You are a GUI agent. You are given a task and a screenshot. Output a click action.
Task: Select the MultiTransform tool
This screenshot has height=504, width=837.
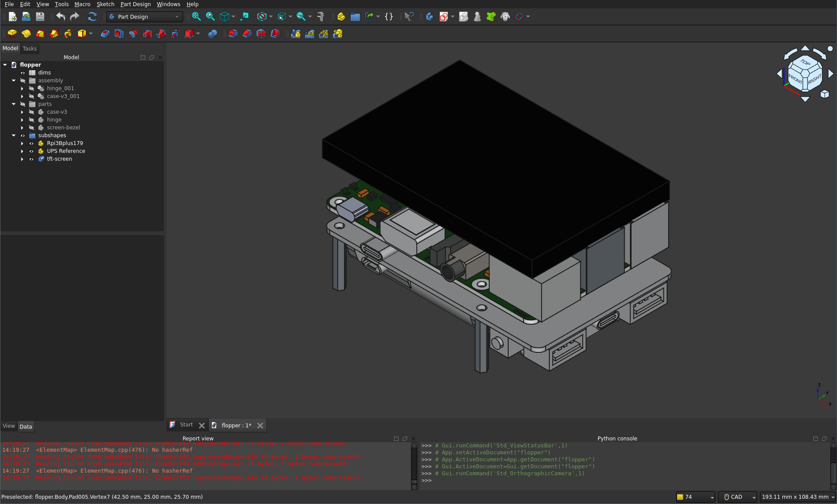pyautogui.click(x=337, y=34)
